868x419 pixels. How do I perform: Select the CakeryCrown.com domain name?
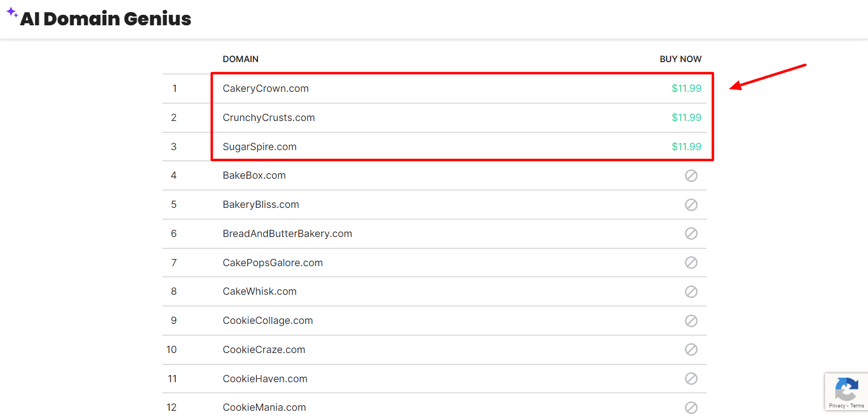(x=266, y=89)
